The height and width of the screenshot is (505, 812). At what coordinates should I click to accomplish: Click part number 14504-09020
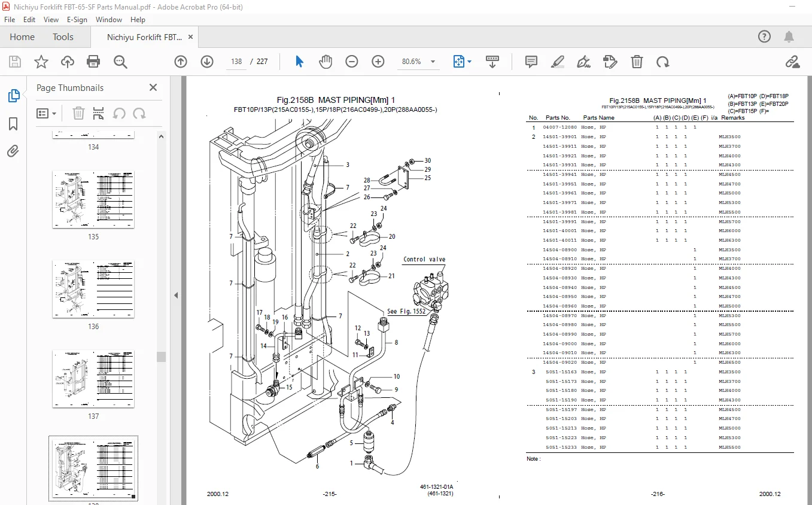[x=560, y=363]
